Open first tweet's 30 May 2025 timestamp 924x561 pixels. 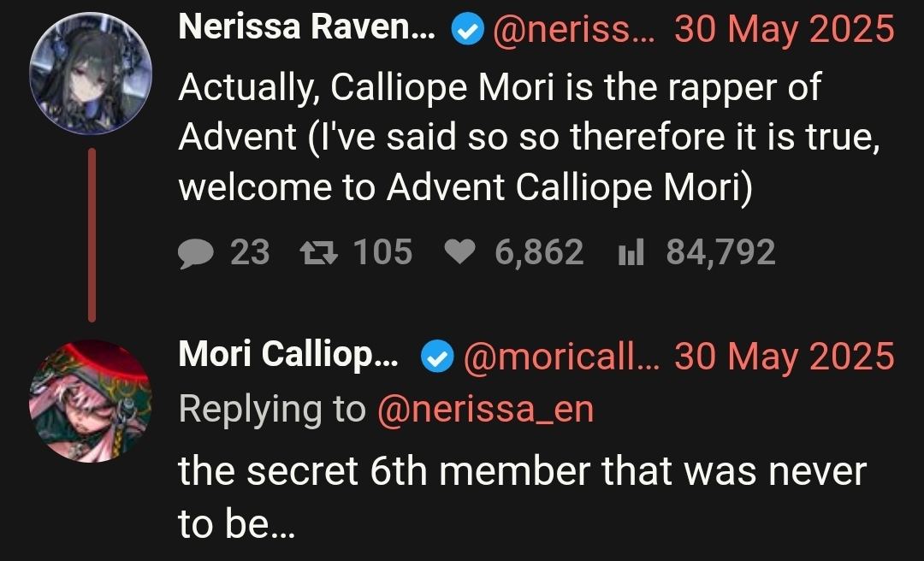coord(785,29)
